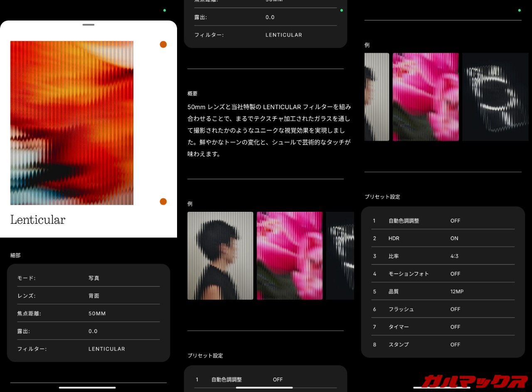Screen dimensions: 532x392
Task: Tap the upper orange dot on the Lenticular card
Action: click(x=163, y=44)
